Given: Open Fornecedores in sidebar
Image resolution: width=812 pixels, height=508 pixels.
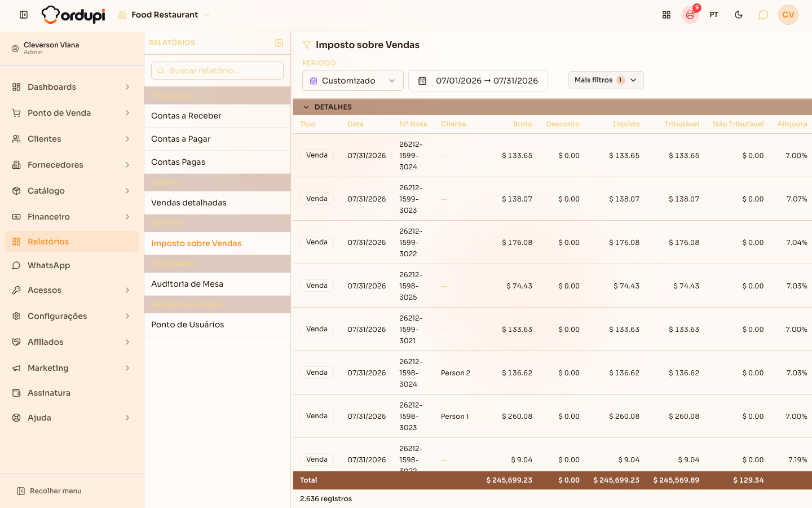Looking at the screenshot, I should (x=72, y=165).
